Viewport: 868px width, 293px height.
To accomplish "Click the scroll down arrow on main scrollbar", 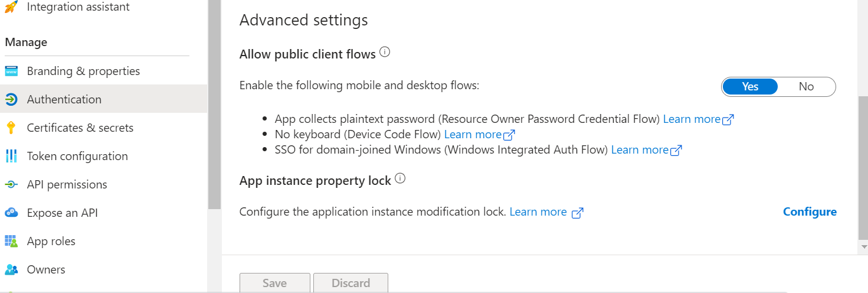I will 864,246.
